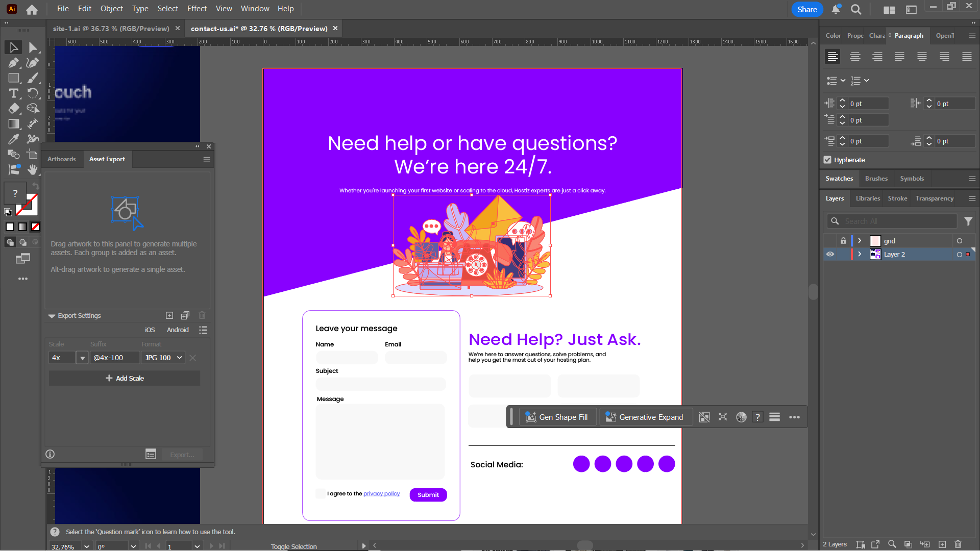Screen dimensions: 980x551
Task: Select the Eyedropper tool
Action: click(x=13, y=139)
